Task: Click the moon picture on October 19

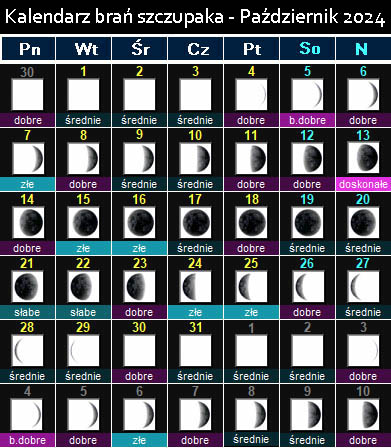Action: [x=307, y=222]
